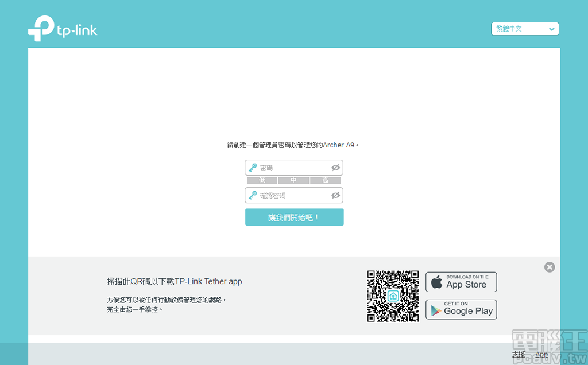Click the 方便您可以從任何行動設備管理您的網路 text
Screen dimensions: 588x365
(x=167, y=300)
